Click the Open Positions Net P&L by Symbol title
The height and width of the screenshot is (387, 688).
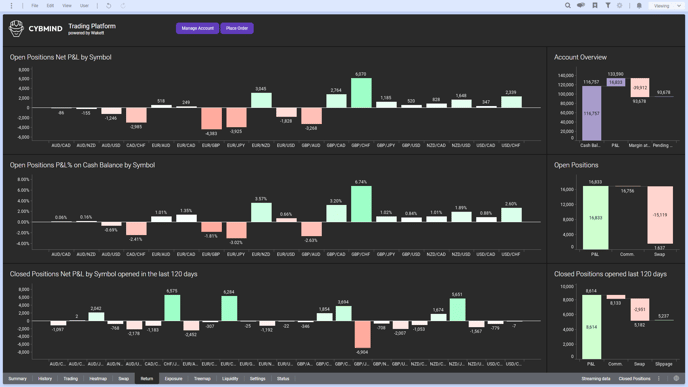[61, 57]
